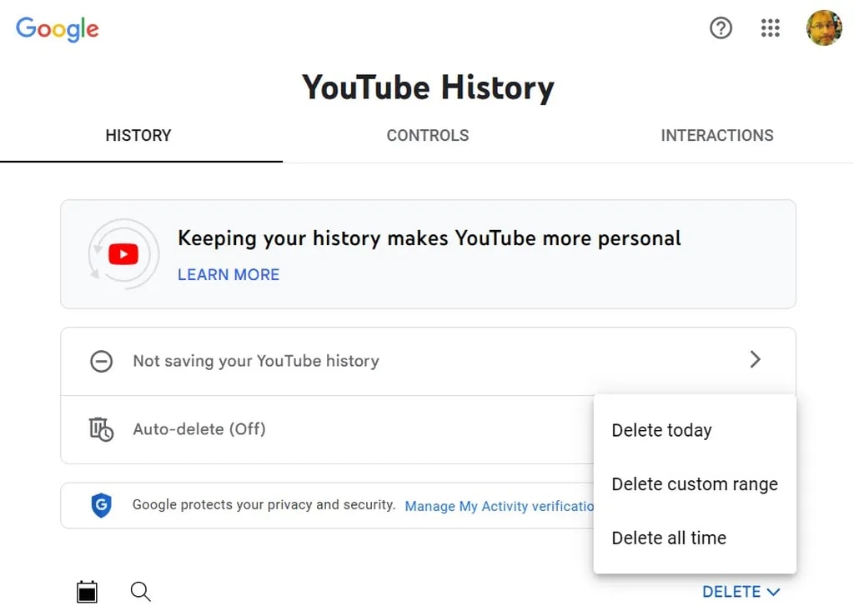The width and height of the screenshot is (854, 616).
Task: Switch to the History tab
Action: click(x=138, y=136)
